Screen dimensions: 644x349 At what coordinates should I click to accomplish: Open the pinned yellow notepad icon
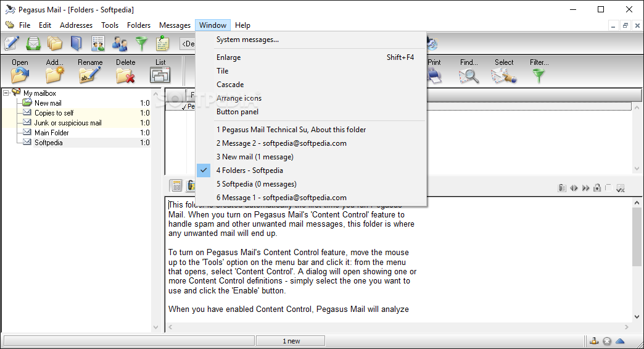point(163,43)
